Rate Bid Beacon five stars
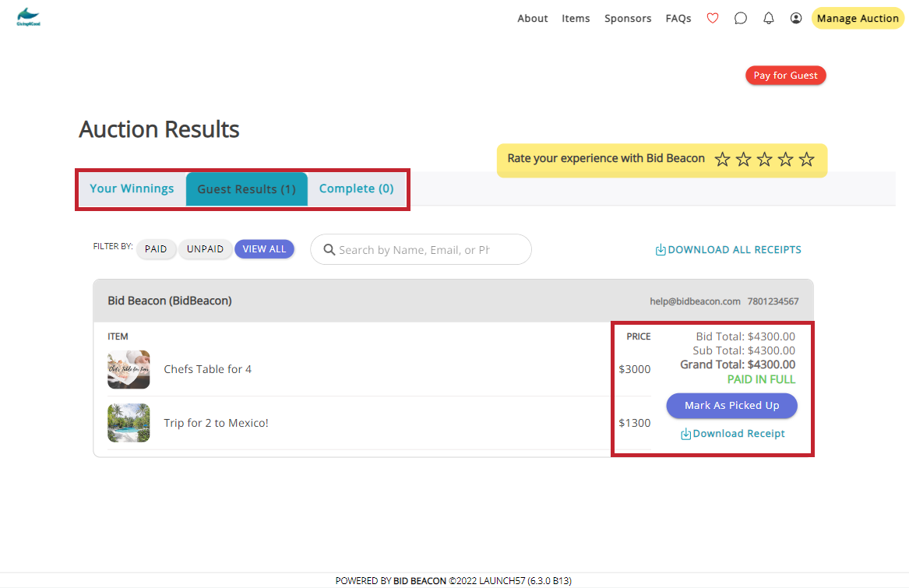The image size is (909, 588). tap(807, 159)
